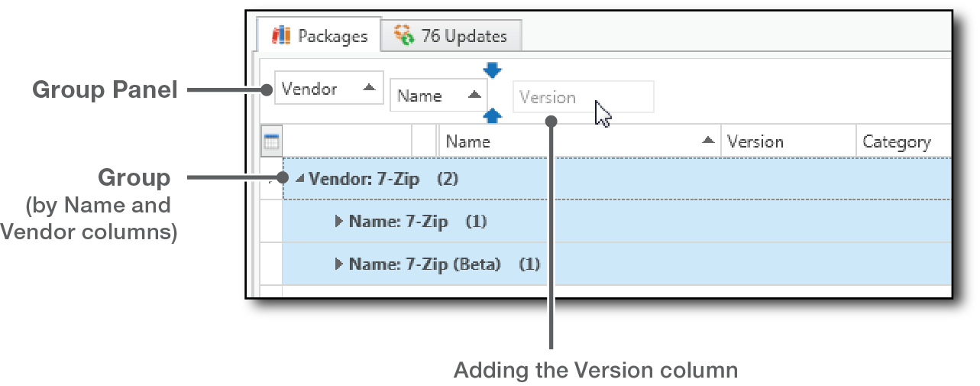This screenshot has height=386, width=980.
Task: Open the column chooser icon in grid corner
Action: click(x=272, y=141)
